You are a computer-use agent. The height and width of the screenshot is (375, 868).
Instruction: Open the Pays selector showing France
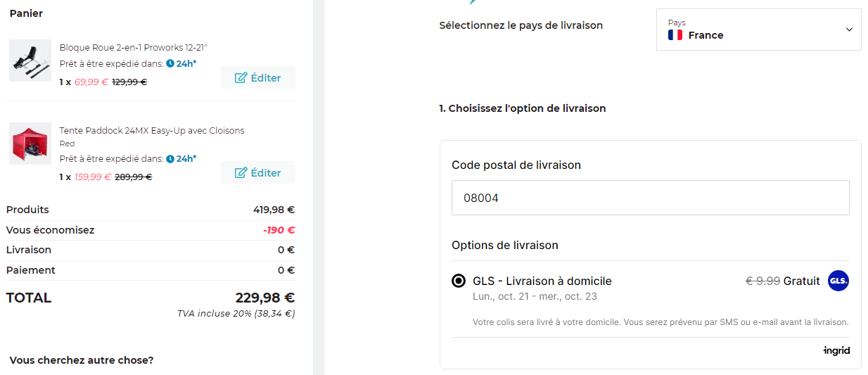(x=758, y=30)
